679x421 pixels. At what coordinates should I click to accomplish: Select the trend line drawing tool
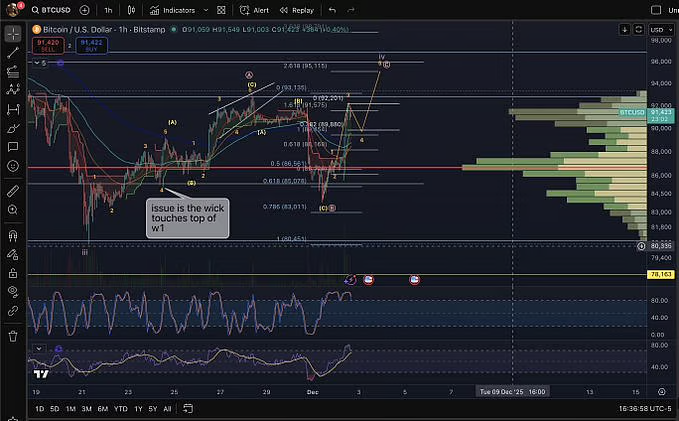(x=12, y=52)
